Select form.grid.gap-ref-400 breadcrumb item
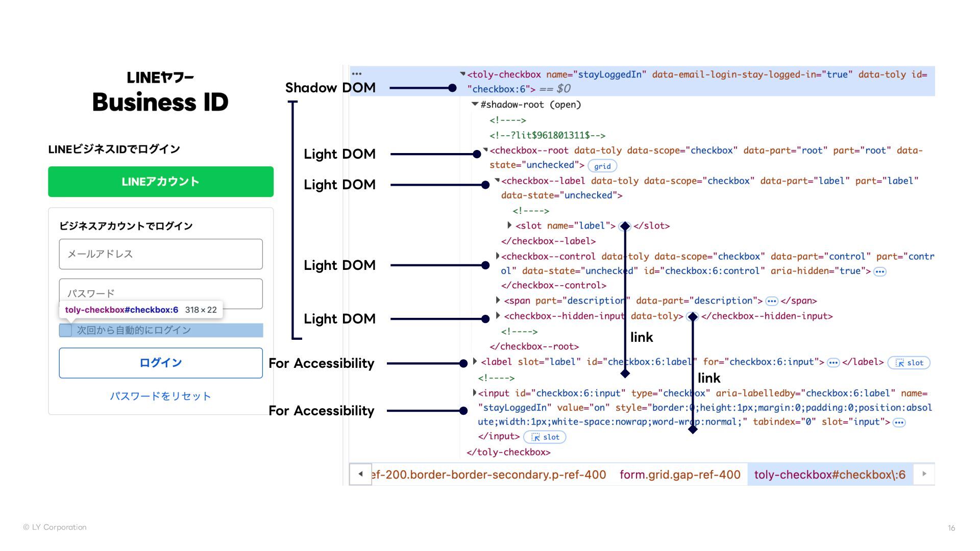Screen dimensions: 980x551 [x=679, y=474]
